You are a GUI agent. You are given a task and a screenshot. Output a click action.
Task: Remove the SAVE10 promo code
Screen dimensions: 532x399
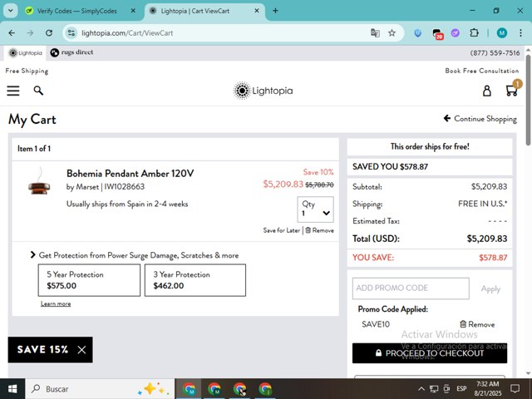click(477, 324)
